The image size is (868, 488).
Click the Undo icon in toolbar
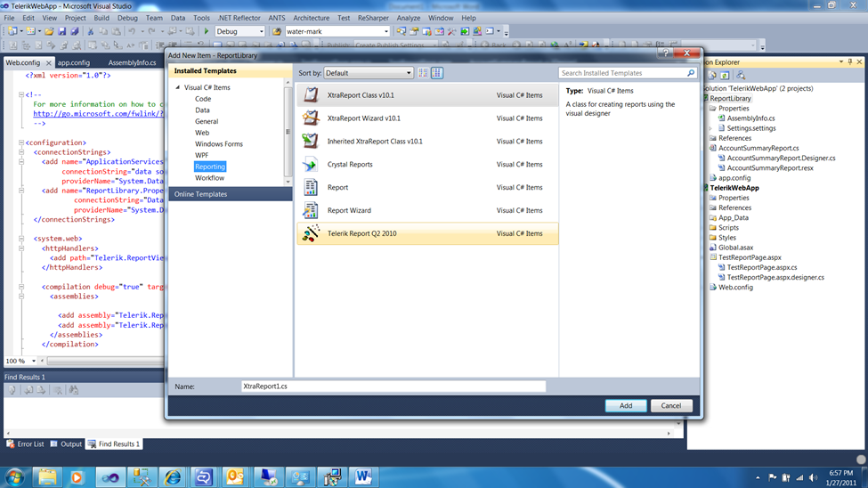(x=132, y=31)
